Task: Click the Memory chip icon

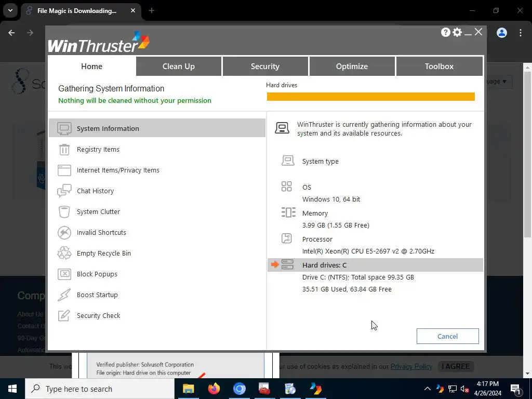Action: pyautogui.click(x=288, y=212)
